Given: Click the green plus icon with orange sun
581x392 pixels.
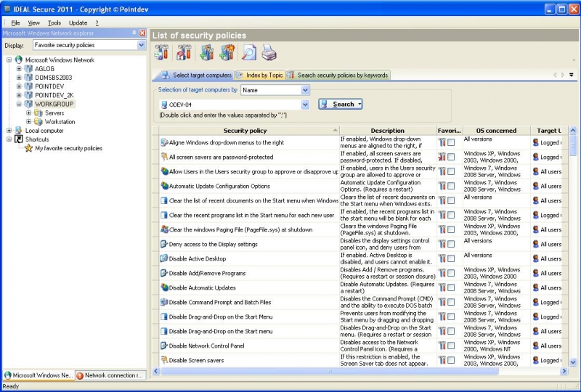Looking at the screenshot, I should tap(227, 52).
